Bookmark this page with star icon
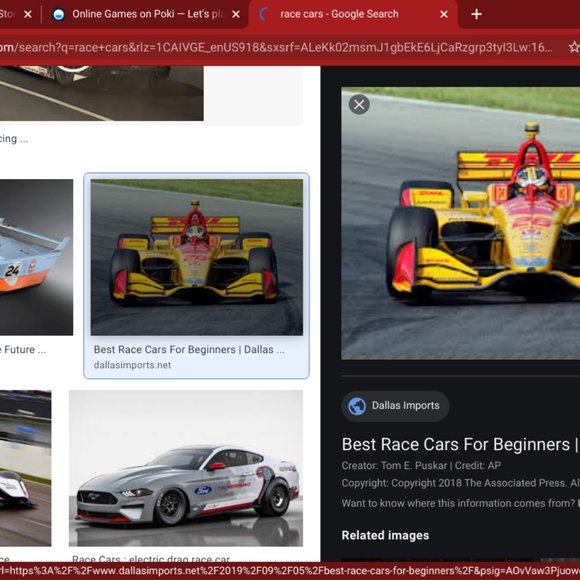Screen dimensions: 580x580 pyautogui.click(x=574, y=47)
